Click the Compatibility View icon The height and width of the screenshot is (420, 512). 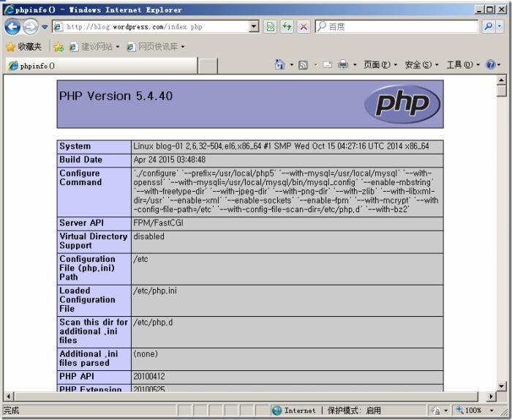tap(271, 26)
